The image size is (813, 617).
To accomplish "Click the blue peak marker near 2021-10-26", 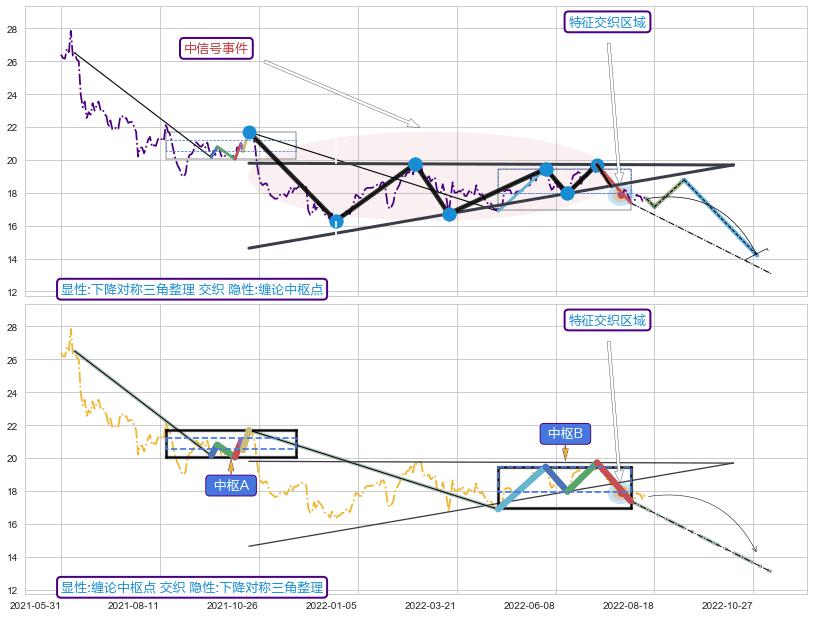I will point(249,132).
